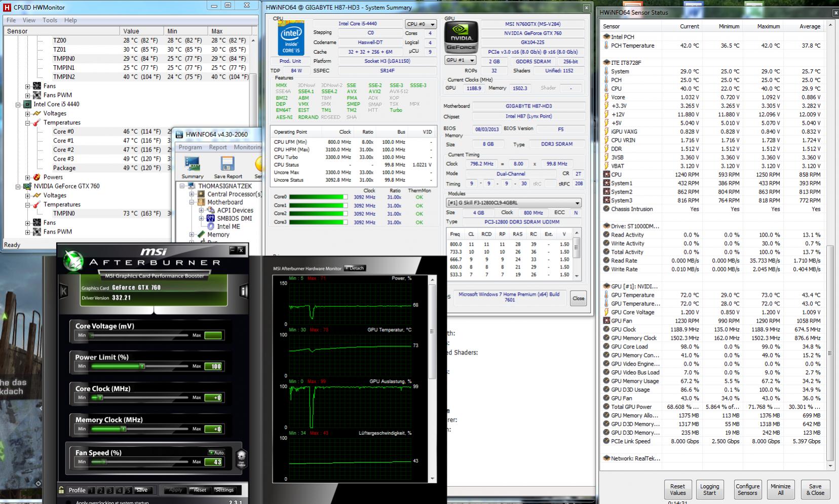Open the memory Modules dropdown

click(x=513, y=203)
